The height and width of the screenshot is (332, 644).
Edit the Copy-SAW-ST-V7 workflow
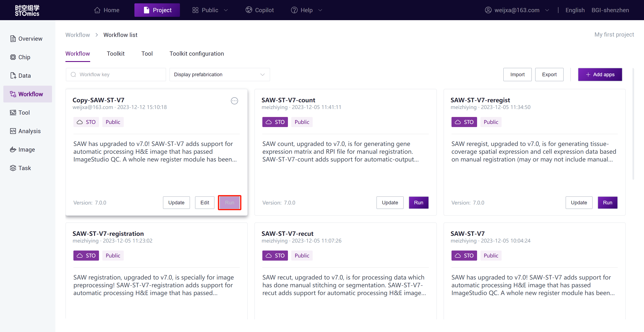(x=204, y=203)
